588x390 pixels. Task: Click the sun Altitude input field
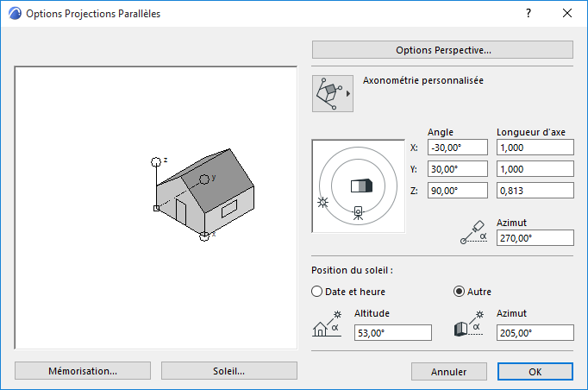392,333
